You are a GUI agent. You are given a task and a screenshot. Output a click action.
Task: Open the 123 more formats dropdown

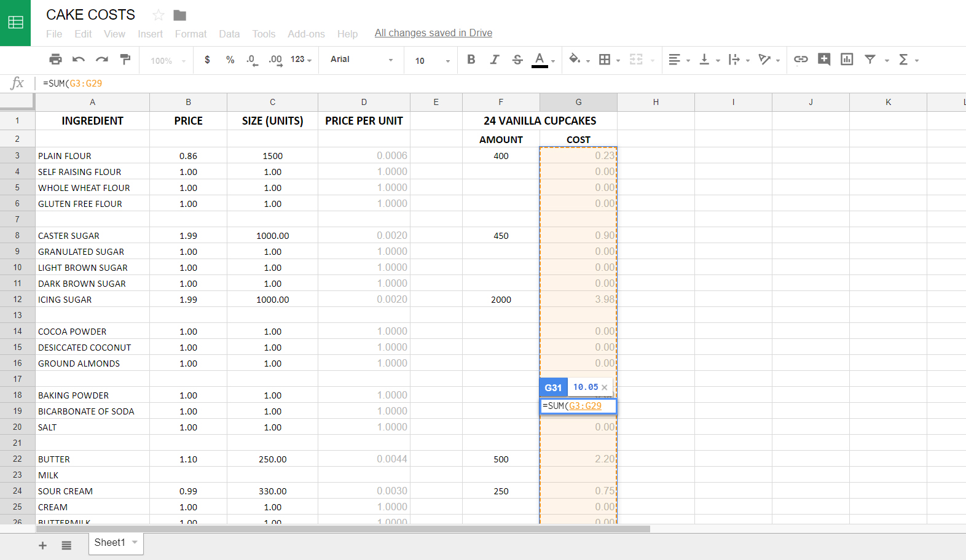point(301,60)
